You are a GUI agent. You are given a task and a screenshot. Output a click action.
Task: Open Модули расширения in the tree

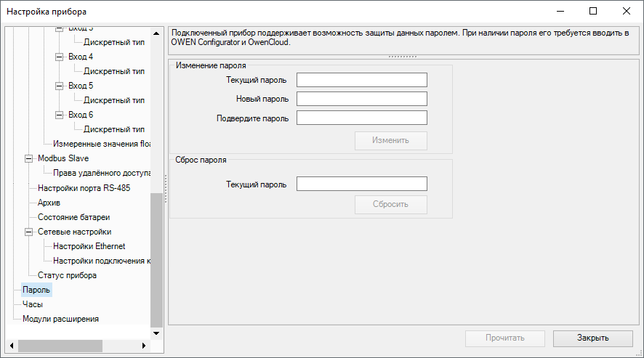click(x=60, y=319)
